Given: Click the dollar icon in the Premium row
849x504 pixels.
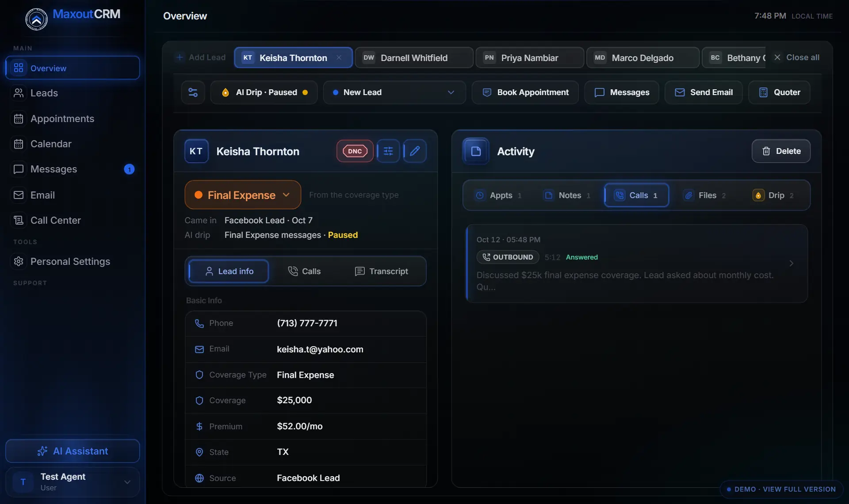Looking at the screenshot, I should (199, 426).
